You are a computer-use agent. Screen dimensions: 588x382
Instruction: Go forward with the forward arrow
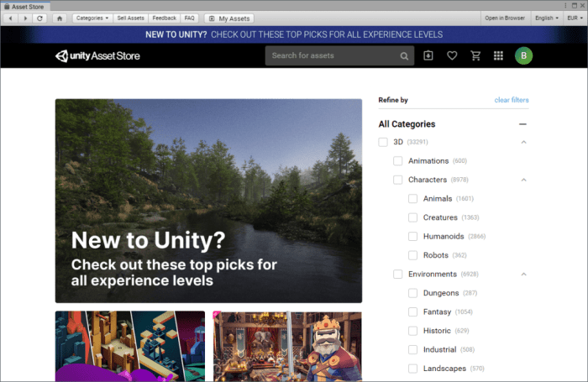point(25,18)
